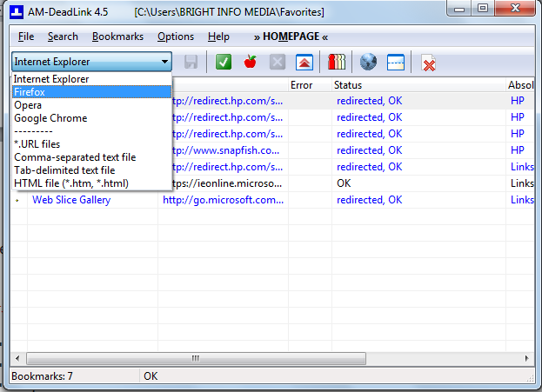Open the Help menu

218,37
